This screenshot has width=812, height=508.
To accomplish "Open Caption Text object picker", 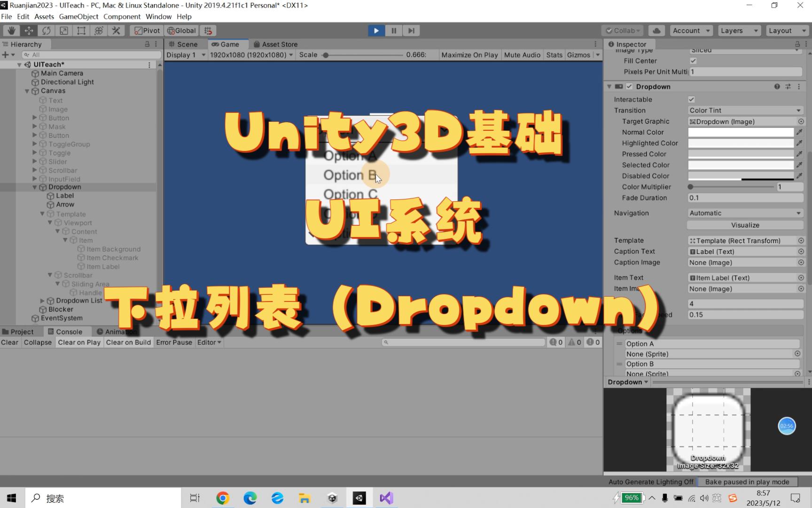I will (801, 252).
